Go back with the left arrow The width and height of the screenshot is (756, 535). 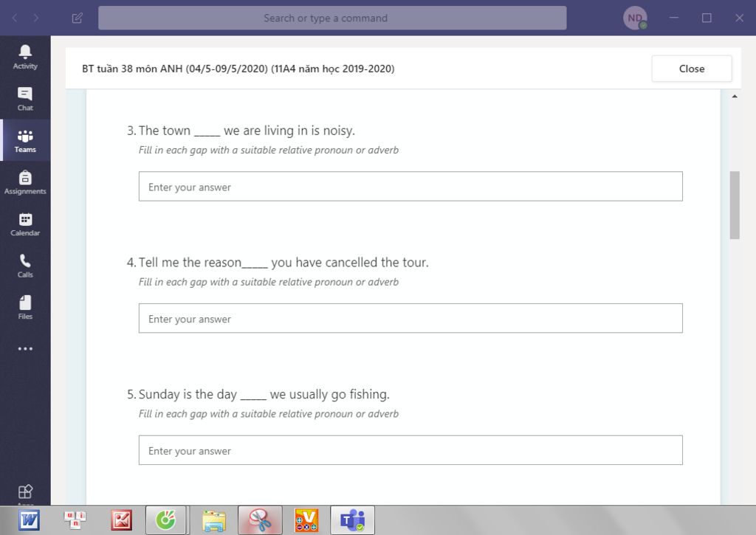point(15,18)
